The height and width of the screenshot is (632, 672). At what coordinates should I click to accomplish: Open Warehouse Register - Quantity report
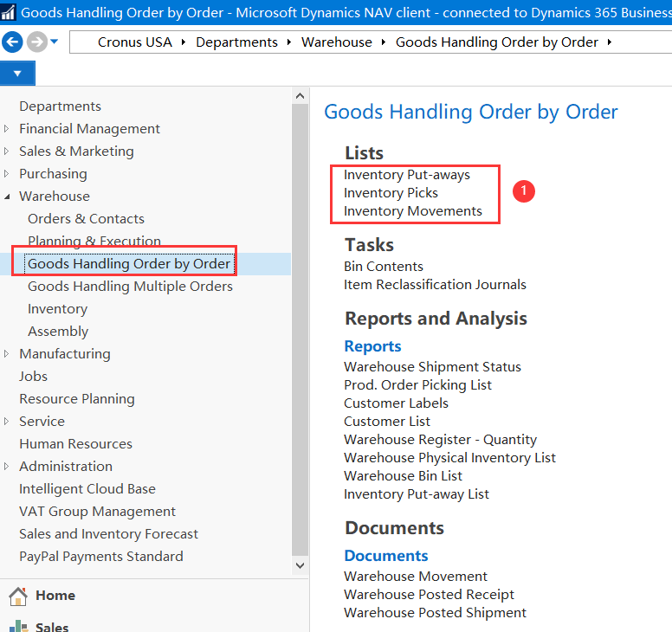coord(440,440)
